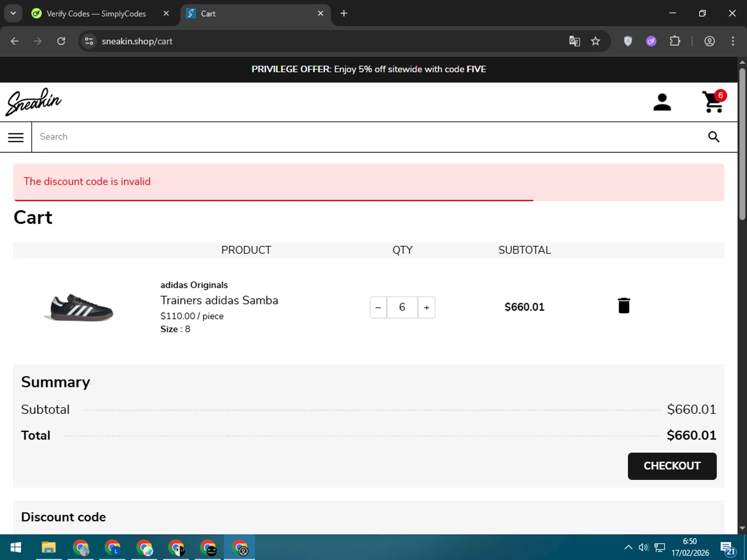View site information icon in address bar
Screen dimensions: 747x560
pyautogui.click(x=89, y=41)
